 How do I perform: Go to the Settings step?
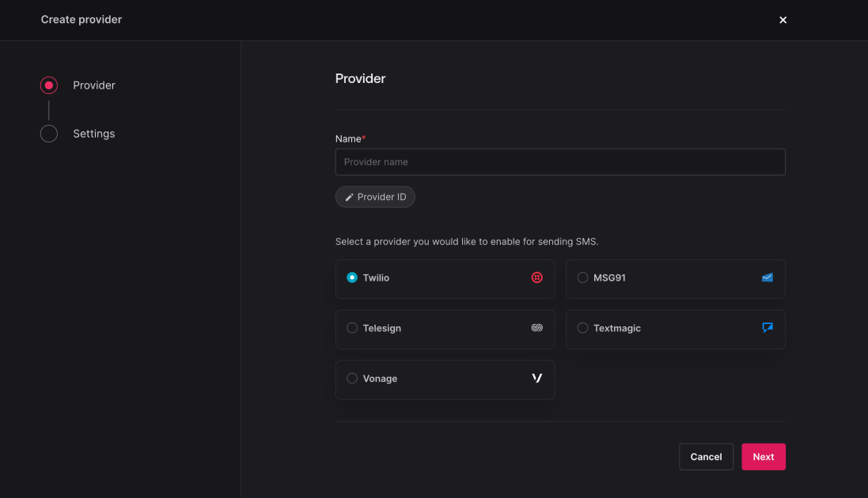(x=78, y=134)
